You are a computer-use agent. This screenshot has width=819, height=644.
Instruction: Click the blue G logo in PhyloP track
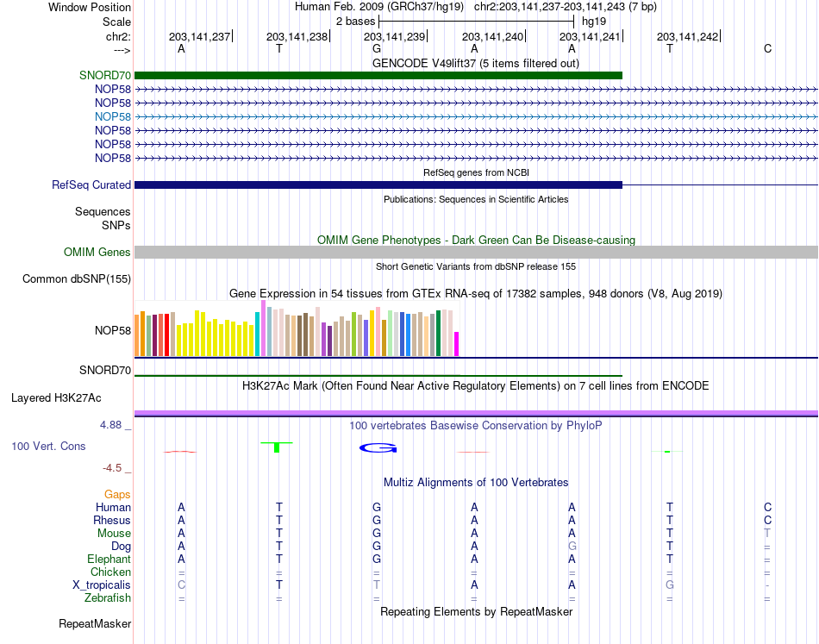378,447
